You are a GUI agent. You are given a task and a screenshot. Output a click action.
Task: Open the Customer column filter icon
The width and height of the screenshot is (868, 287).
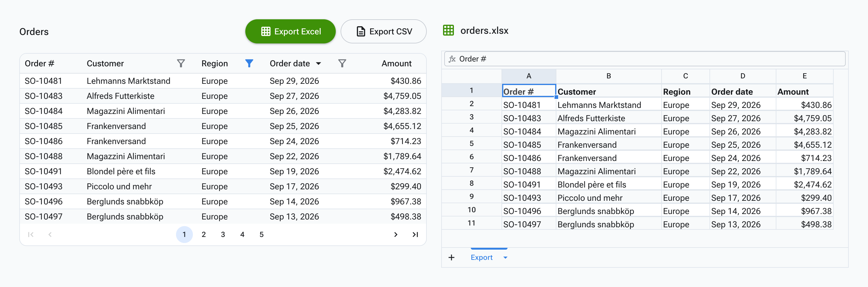click(181, 63)
